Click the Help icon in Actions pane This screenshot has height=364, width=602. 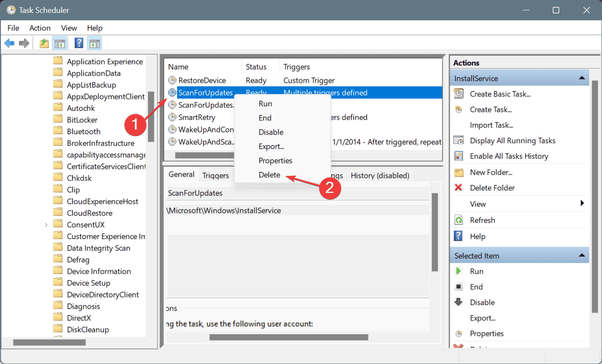coord(459,236)
